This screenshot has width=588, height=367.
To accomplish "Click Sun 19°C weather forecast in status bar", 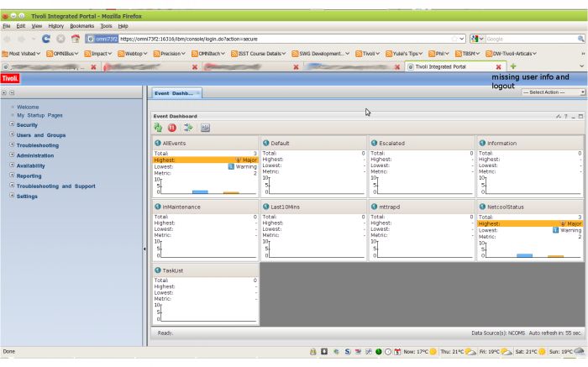I will (567, 352).
